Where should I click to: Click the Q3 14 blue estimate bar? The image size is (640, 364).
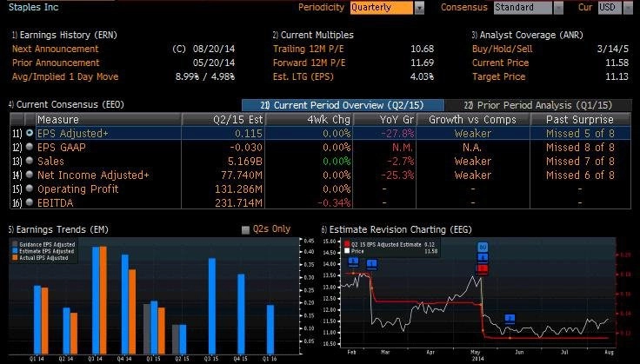(96, 300)
